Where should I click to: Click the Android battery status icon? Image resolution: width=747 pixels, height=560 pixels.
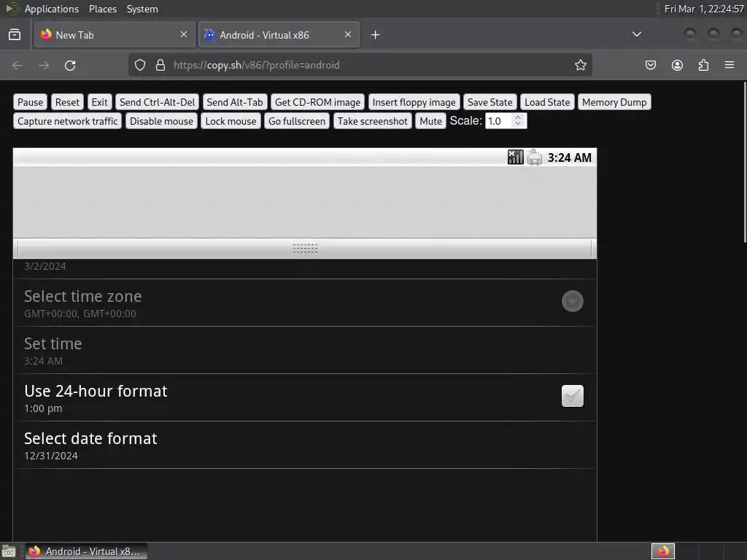pyautogui.click(x=535, y=157)
